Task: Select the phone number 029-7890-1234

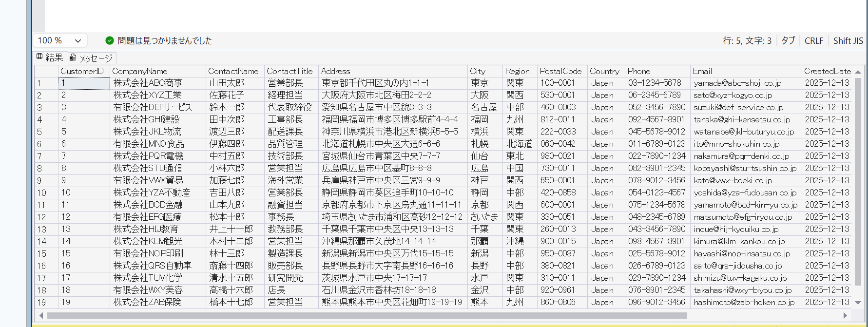Action: pyautogui.click(x=657, y=278)
